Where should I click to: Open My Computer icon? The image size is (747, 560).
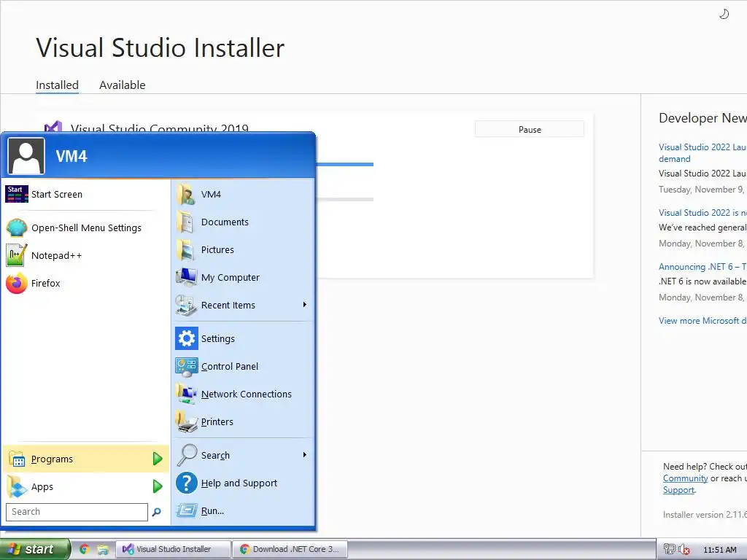click(x=185, y=277)
